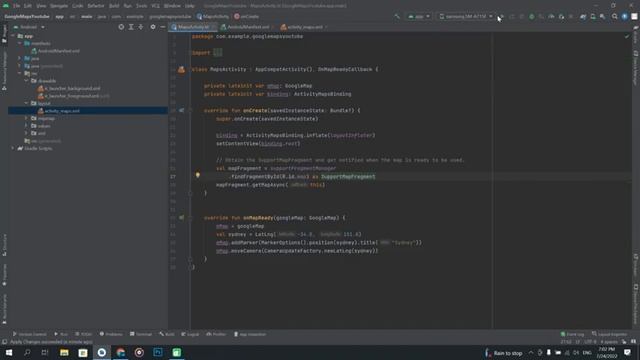Open the VCS menu

point(156,6)
